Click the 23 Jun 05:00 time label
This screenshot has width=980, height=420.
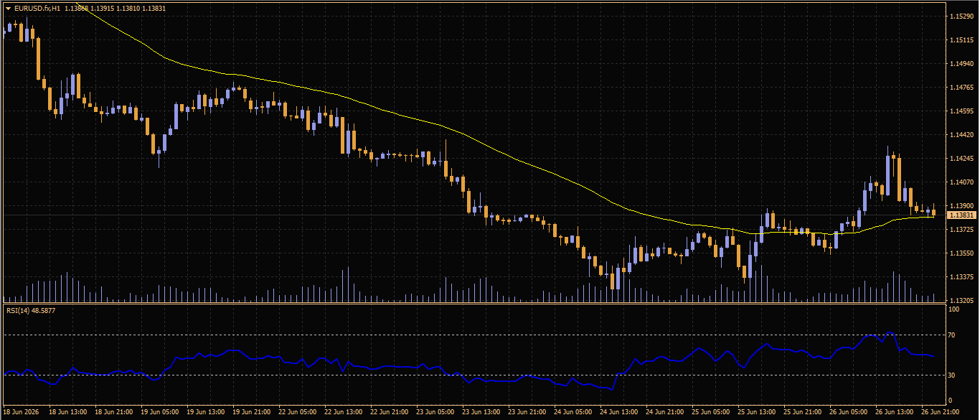435,412
